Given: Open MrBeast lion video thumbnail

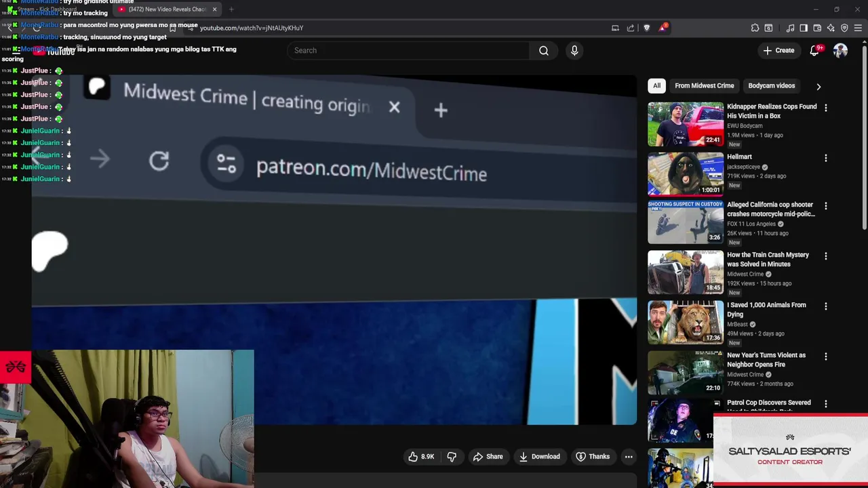Looking at the screenshot, I should [686, 323].
